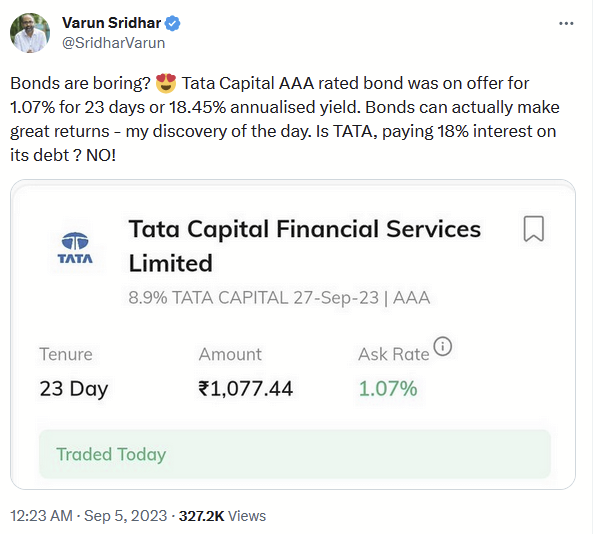This screenshot has width=593, height=534.
Task: Open the @SridharVarun handle link
Action: (x=113, y=43)
